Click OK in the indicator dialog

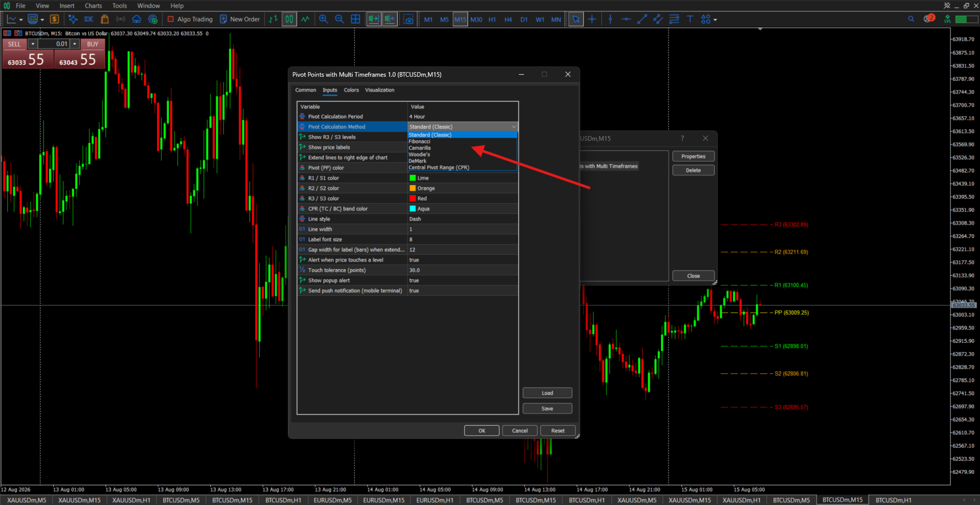(482, 431)
